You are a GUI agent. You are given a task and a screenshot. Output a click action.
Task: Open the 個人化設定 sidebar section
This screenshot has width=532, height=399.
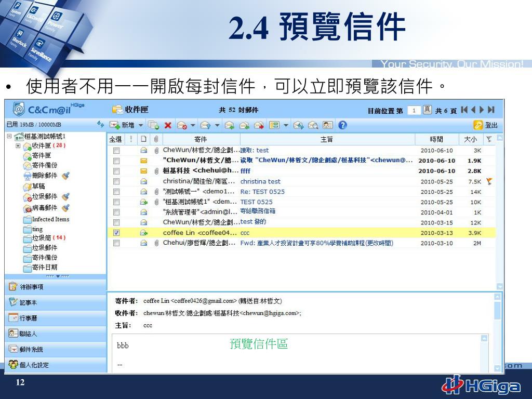(55, 365)
